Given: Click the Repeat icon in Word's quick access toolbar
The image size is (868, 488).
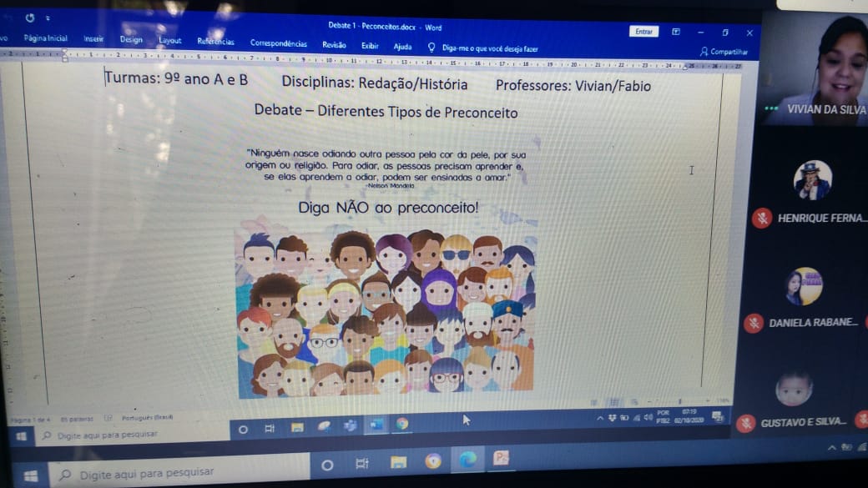Looking at the screenshot, I should 30,18.
